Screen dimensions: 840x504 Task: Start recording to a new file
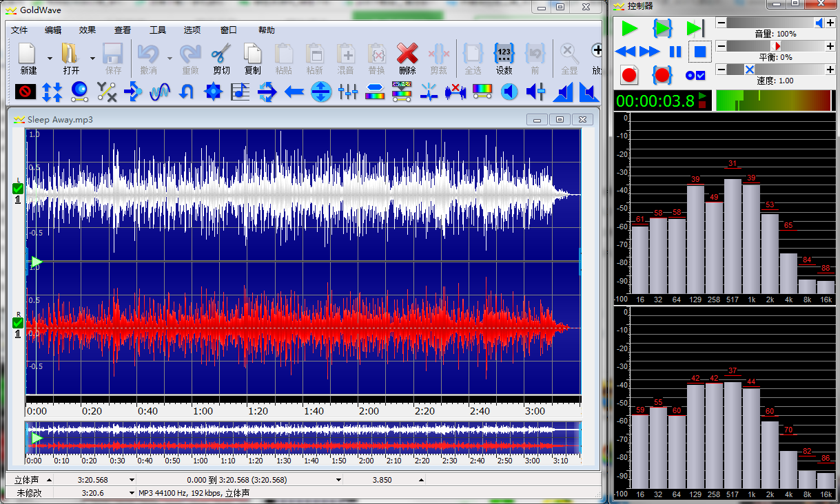click(629, 74)
